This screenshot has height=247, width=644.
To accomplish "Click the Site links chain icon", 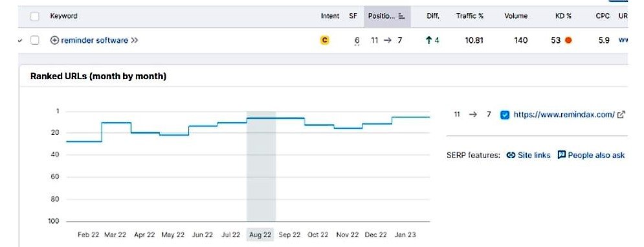I will click(511, 155).
